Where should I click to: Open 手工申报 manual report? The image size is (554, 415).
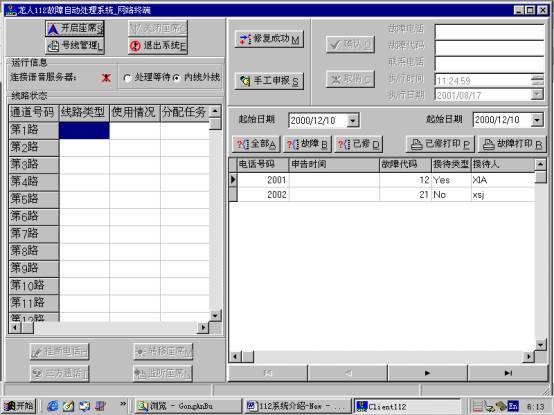pos(269,81)
